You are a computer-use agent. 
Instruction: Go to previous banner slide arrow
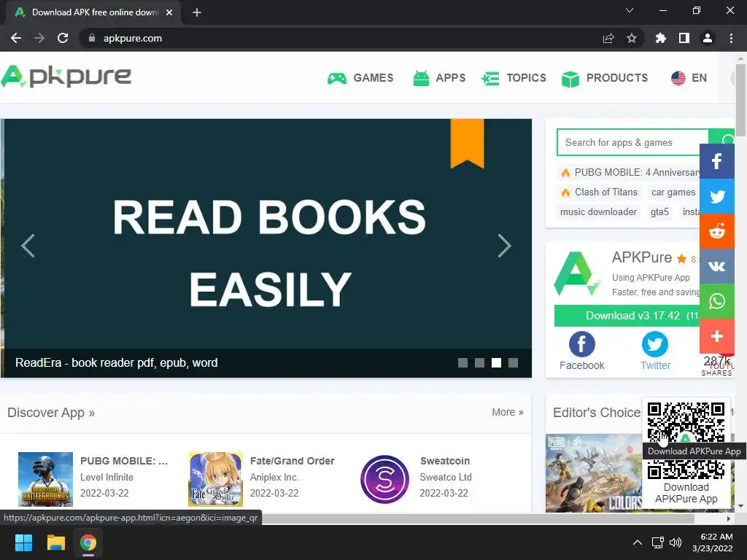tap(28, 246)
